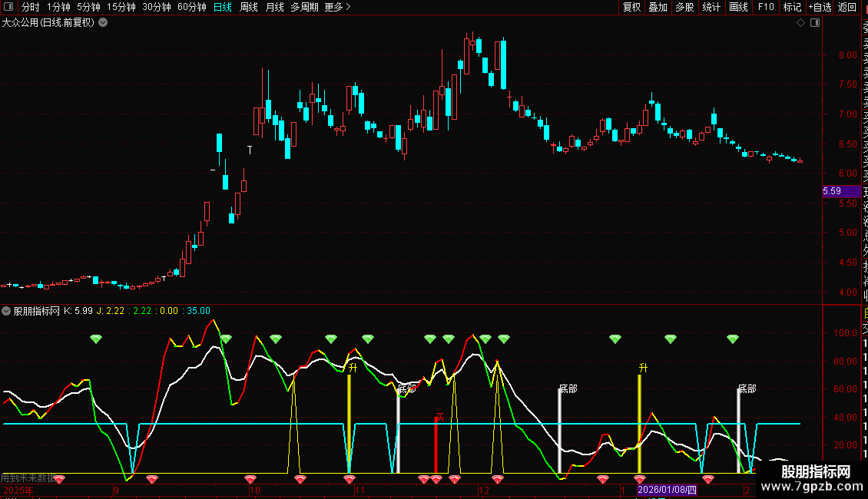The height and width of the screenshot is (499, 868).
Task: Click the leftmost red diamond buy marker
Action: [59, 479]
